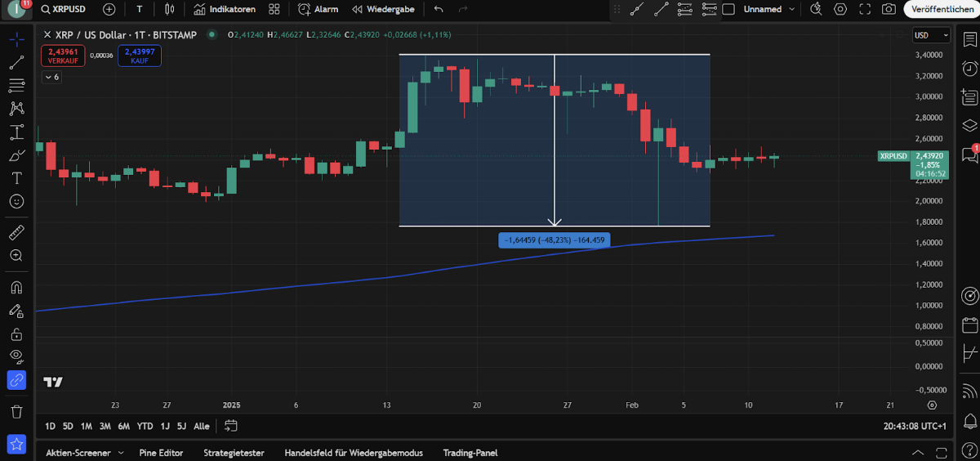Open chart settings hexagon icon
The width and height of the screenshot is (980, 461).
click(840, 9)
